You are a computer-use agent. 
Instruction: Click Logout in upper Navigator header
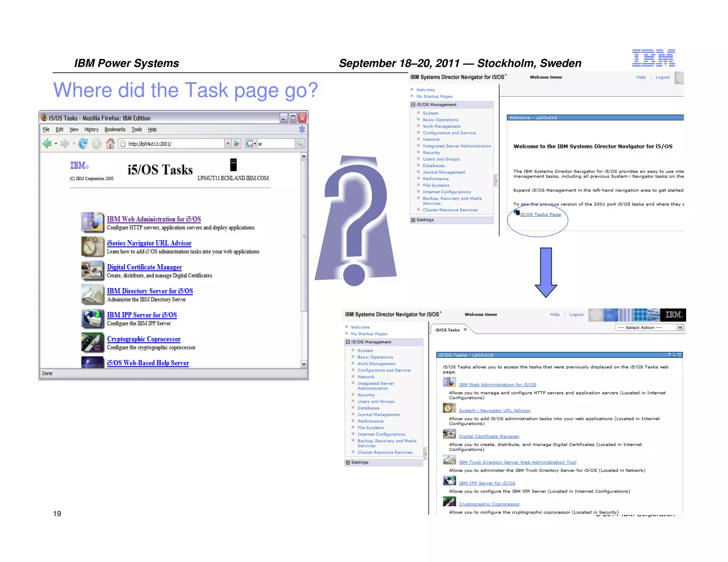663,77
